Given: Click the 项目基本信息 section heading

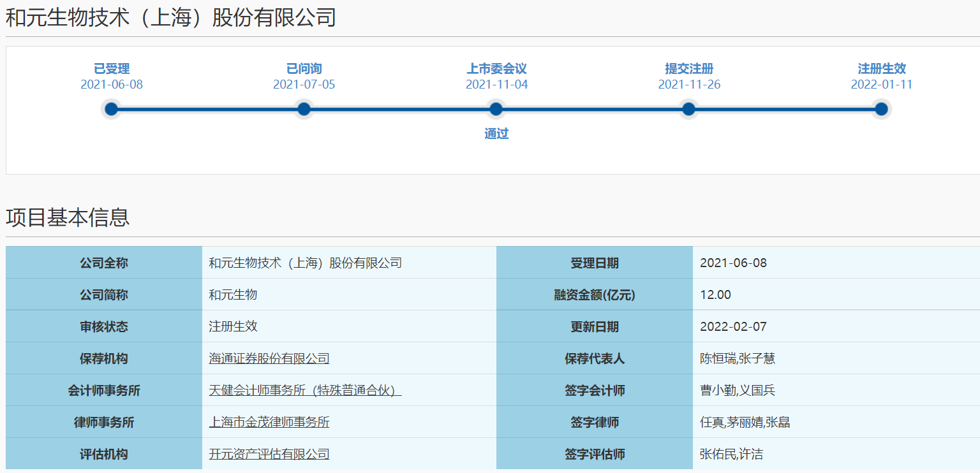Looking at the screenshot, I should coord(68,217).
